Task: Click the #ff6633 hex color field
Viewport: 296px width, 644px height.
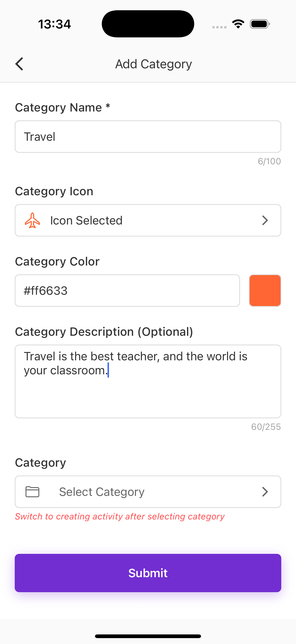Action: [127, 291]
